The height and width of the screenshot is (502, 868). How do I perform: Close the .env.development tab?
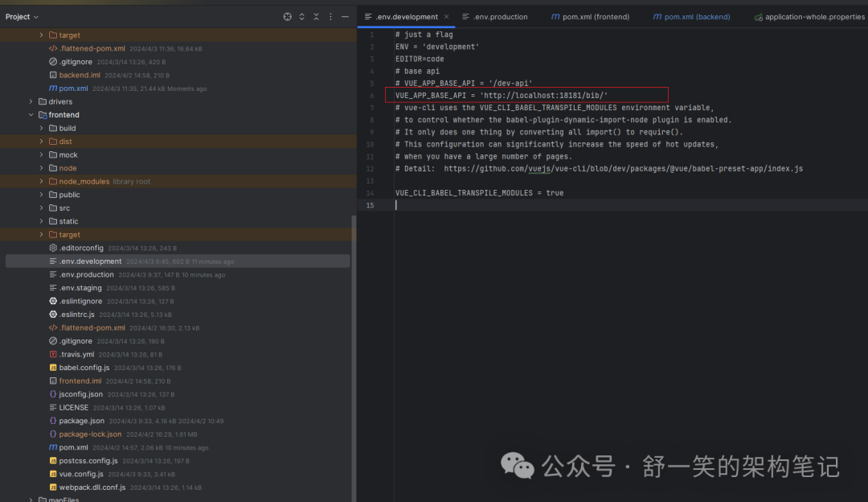pyautogui.click(x=446, y=17)
